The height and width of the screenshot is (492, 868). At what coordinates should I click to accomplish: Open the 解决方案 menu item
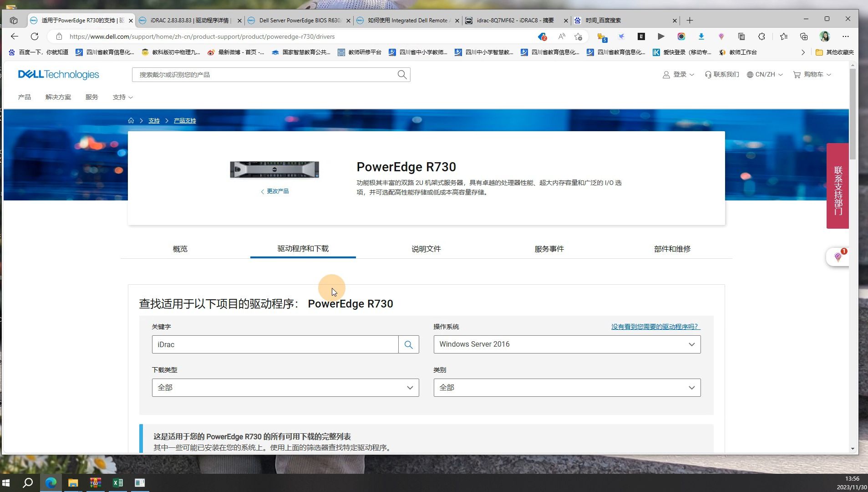pos(58,97)
